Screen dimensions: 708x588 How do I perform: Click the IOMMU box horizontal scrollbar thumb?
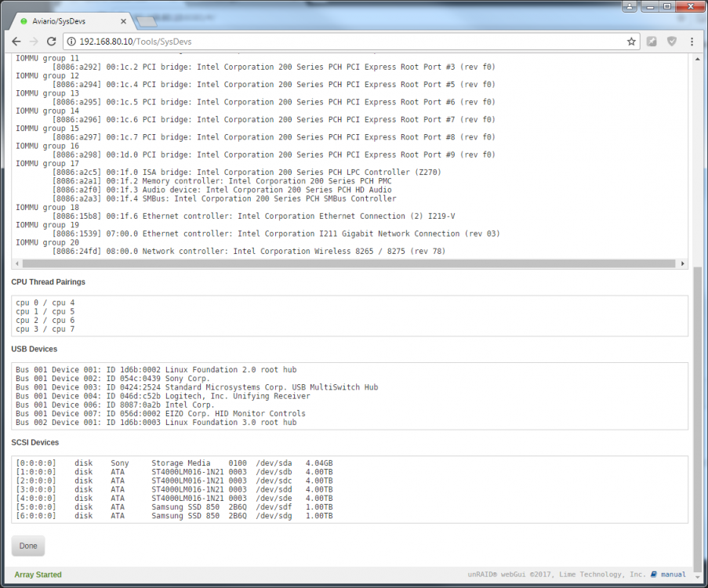(x=349, y=263)
